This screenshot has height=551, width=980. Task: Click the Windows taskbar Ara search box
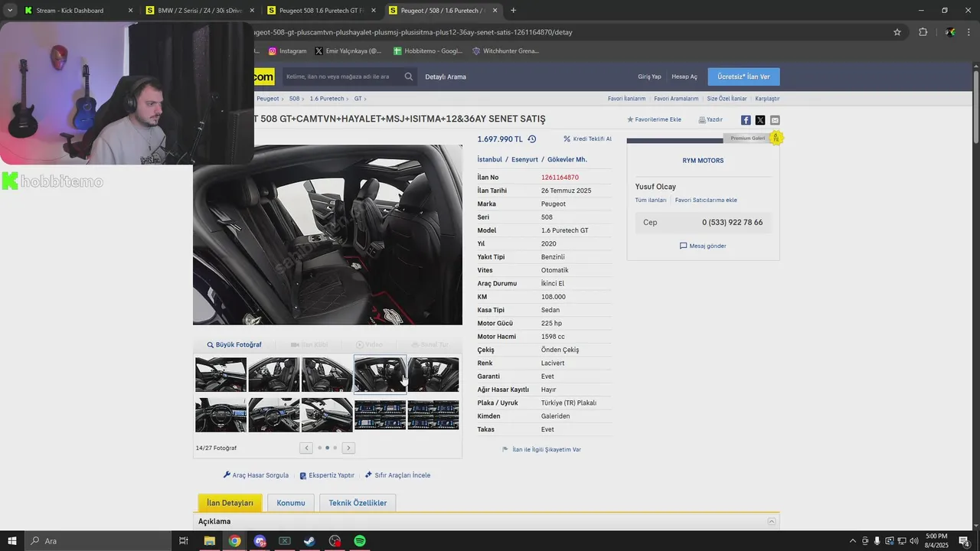click(x=98, y=541)
